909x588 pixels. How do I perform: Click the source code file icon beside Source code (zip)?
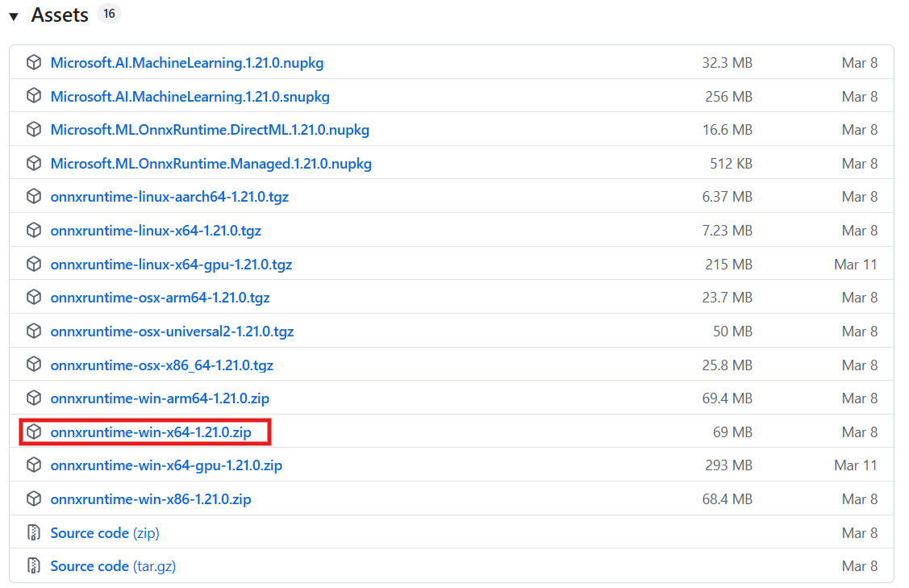tap(33, 532)
